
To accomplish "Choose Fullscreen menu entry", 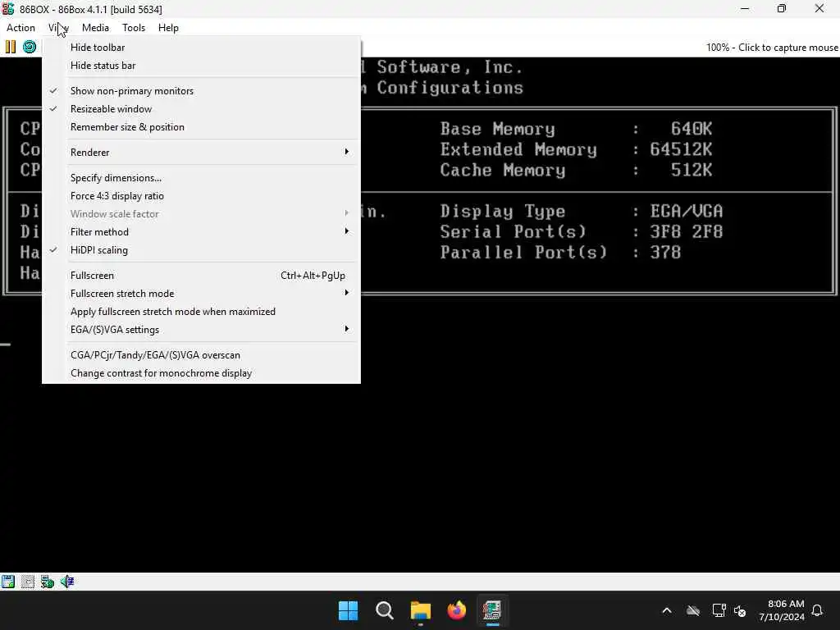I will pos(201,276).
